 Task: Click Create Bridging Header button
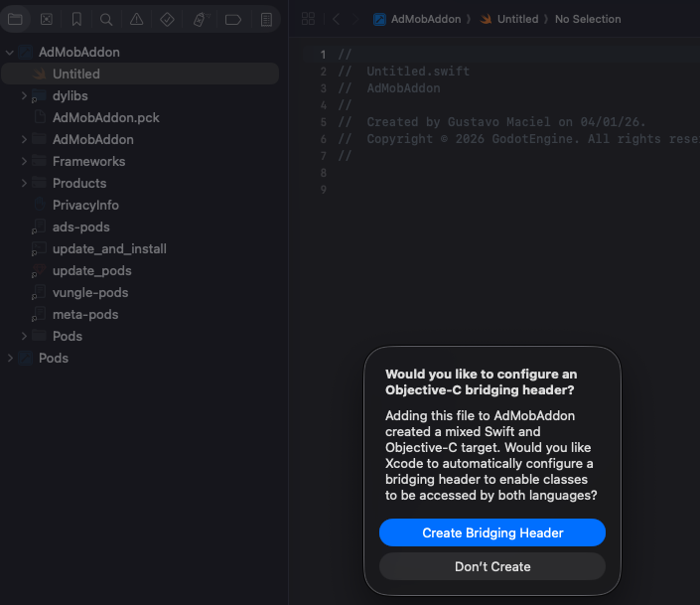[x=492, y=532]
